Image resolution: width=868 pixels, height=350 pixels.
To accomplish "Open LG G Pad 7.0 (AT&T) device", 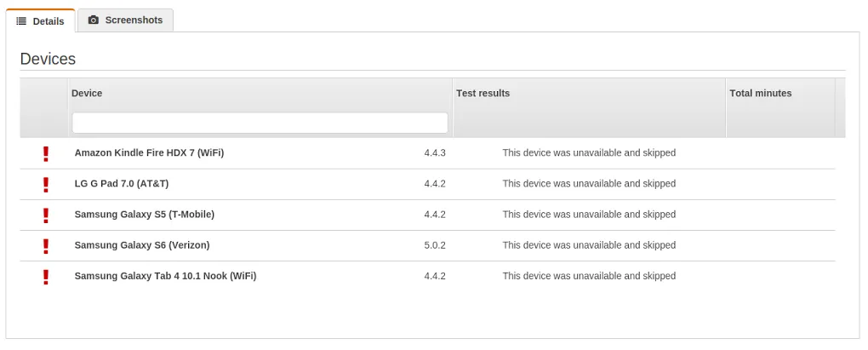I will pos(127,184).
